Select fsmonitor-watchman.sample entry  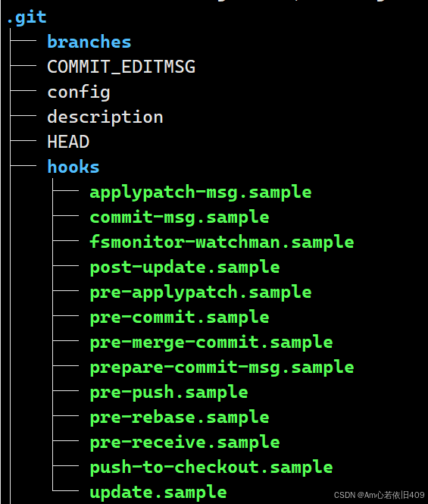(x=222, y=242)
